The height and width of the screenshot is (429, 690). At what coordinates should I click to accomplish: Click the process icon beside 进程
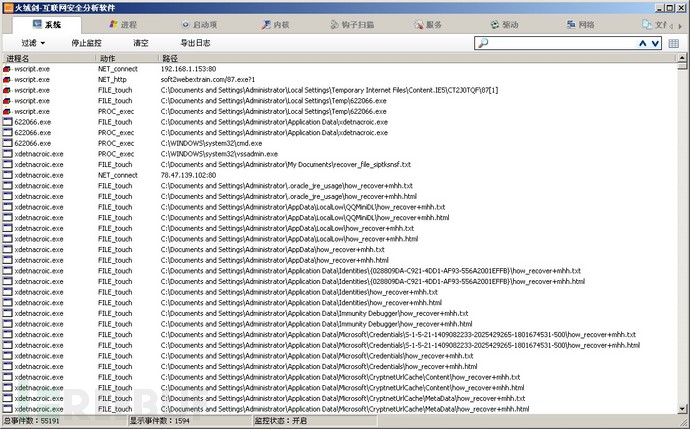(x=113, y=24)
